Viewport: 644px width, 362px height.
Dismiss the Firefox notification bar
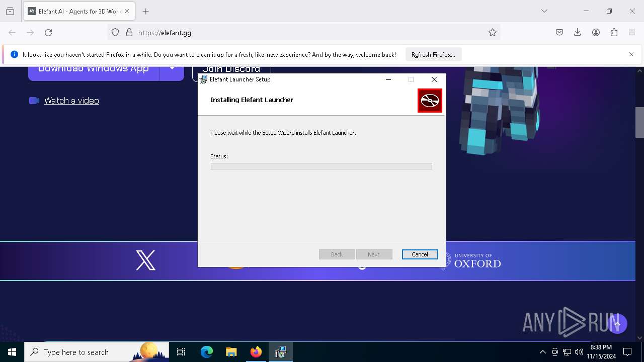point(631,54)
